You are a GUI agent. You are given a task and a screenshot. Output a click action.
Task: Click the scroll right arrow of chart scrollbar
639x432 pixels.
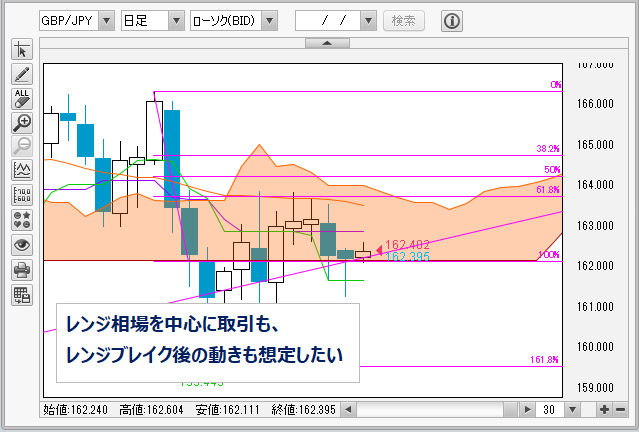point(528,409)
